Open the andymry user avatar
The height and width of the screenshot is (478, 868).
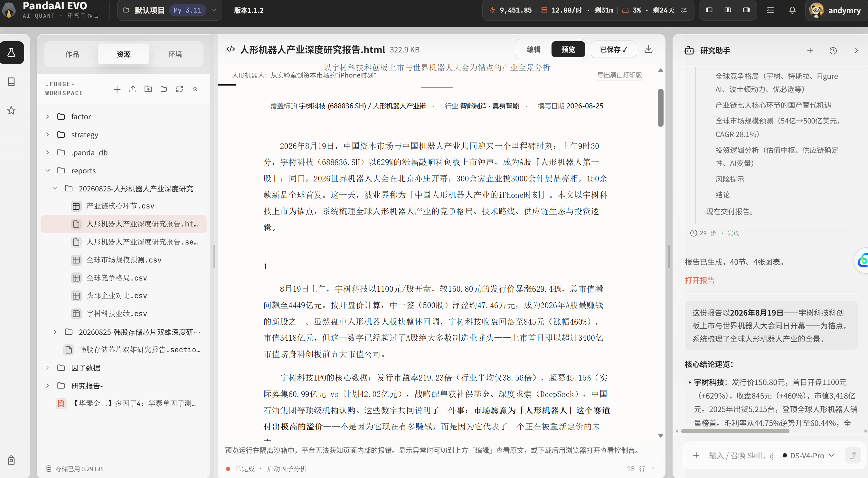coord(816,10)
